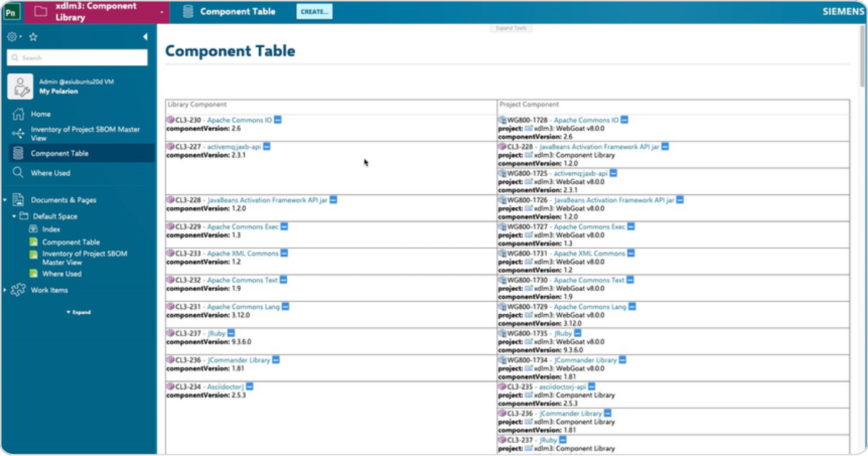Collapse the Default Space folder
This screenshot has height=456, width=868.
coord(14,216)
